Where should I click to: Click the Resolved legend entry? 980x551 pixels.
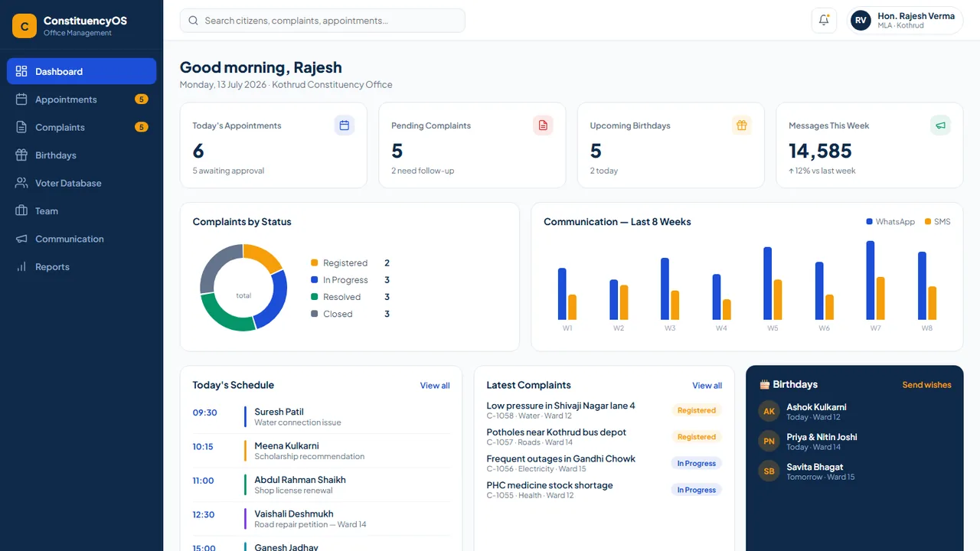pos(351,297)
